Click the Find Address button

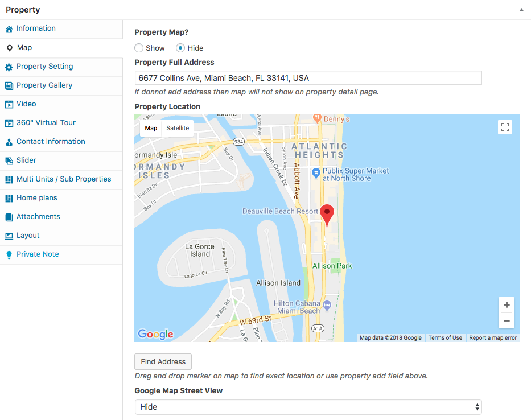pyautogui.click(x=163, y=361)
